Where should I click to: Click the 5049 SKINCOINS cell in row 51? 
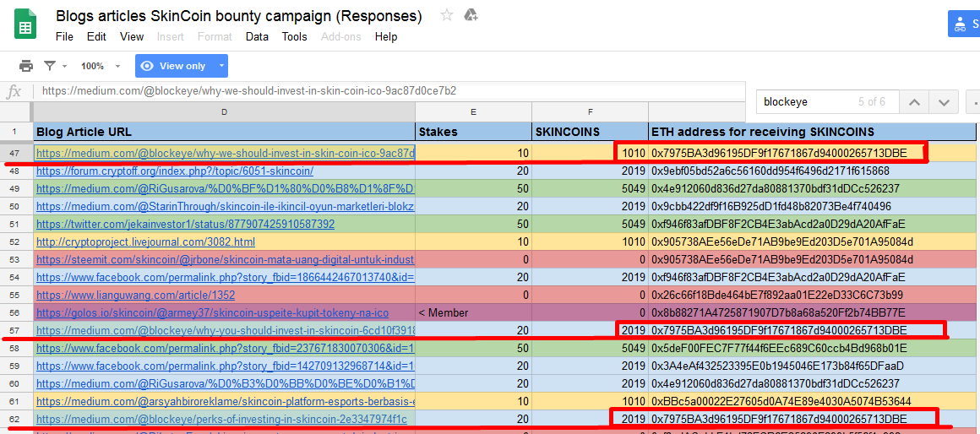(590, 224)
